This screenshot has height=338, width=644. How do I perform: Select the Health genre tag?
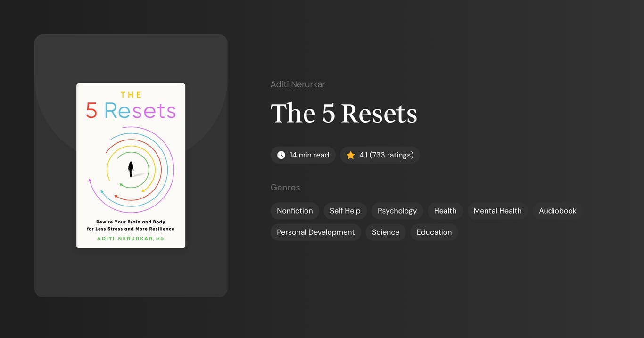(x=445, y=211)
